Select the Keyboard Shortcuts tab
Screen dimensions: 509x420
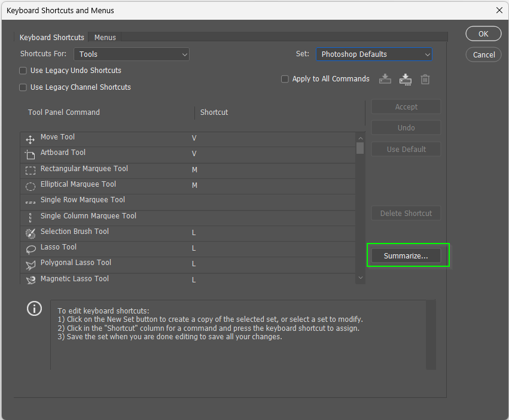click(51, 37)
